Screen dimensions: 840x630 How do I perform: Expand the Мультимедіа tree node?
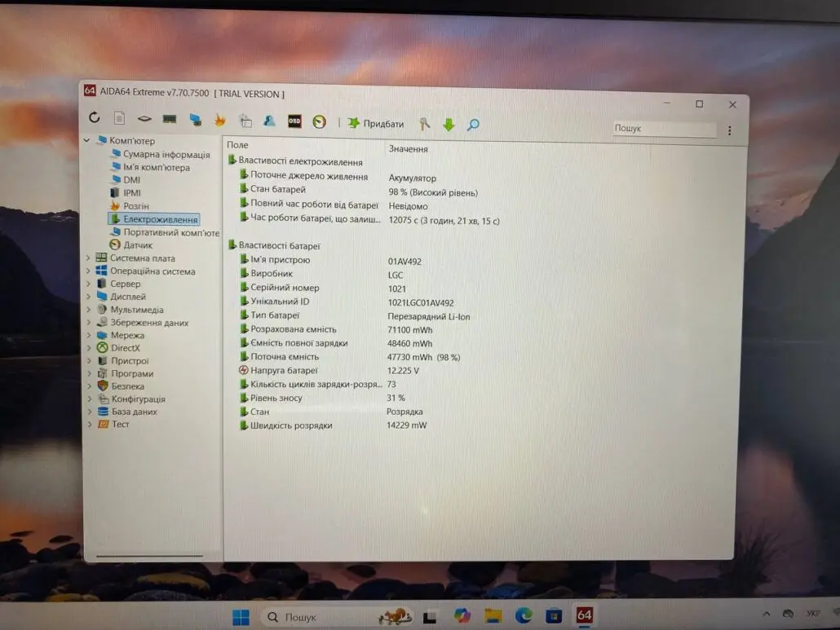[88, 310]
